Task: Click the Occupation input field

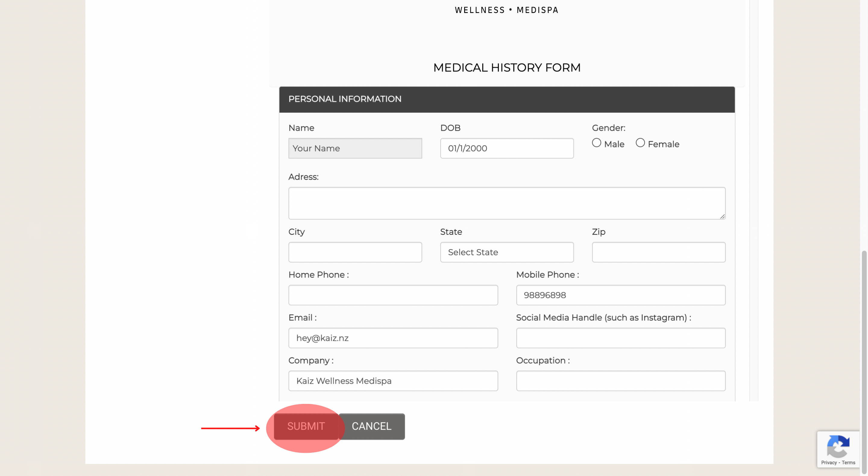Action: pos(621,381)
